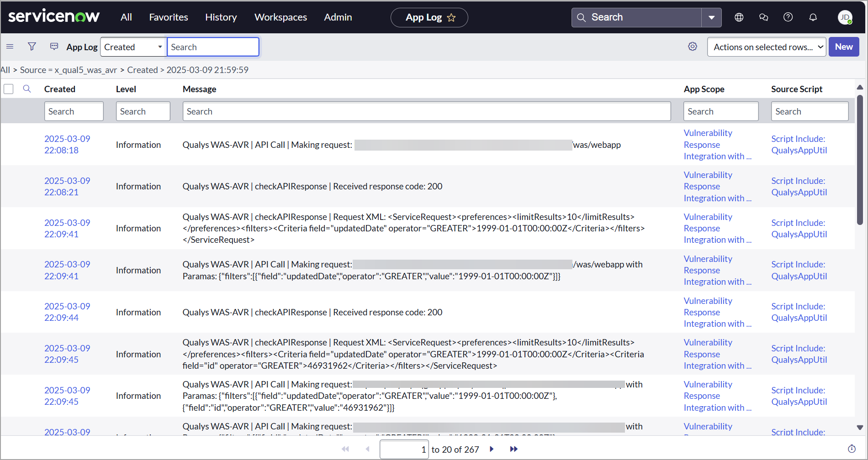
Task: Open the JD user avatar menu
Action: click(x=845, y=17)
